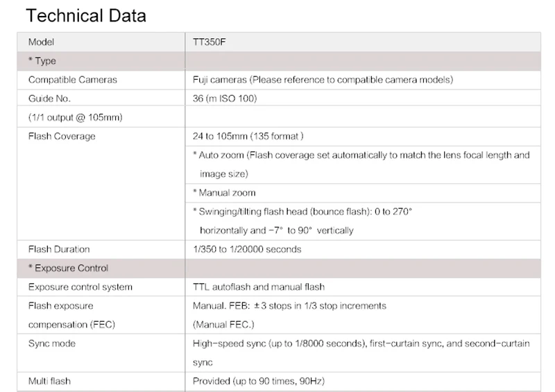Select the Flash Duration label
This screenshot has width=555, height=392.
[59, 249]
